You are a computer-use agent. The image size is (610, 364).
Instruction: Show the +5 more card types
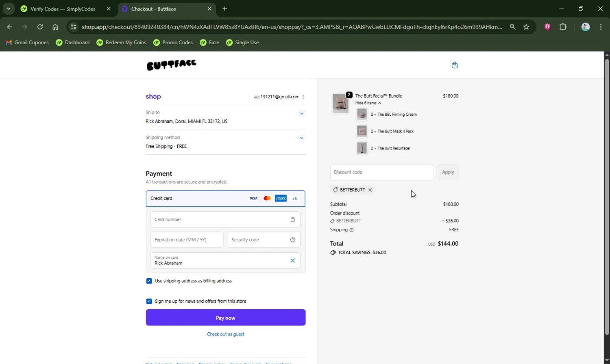tap(295, 198)
